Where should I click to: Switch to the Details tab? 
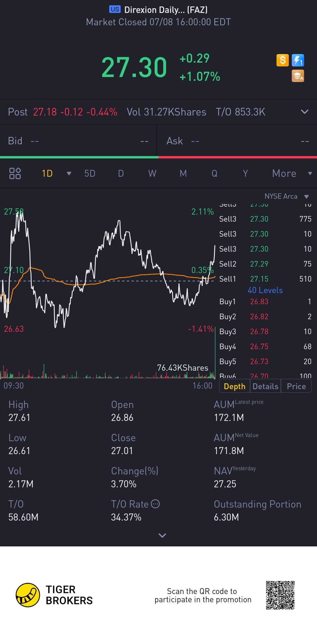pos(265,386)
